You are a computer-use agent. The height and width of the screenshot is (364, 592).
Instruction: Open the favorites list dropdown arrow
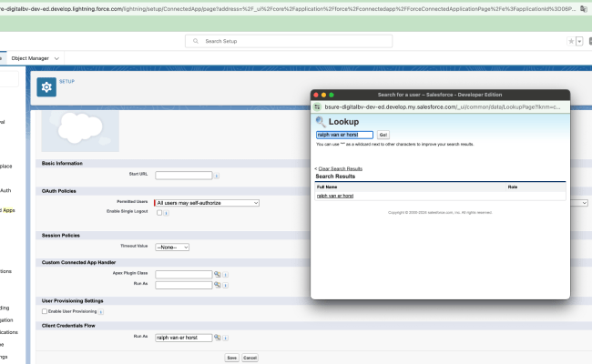coord(579,41)
